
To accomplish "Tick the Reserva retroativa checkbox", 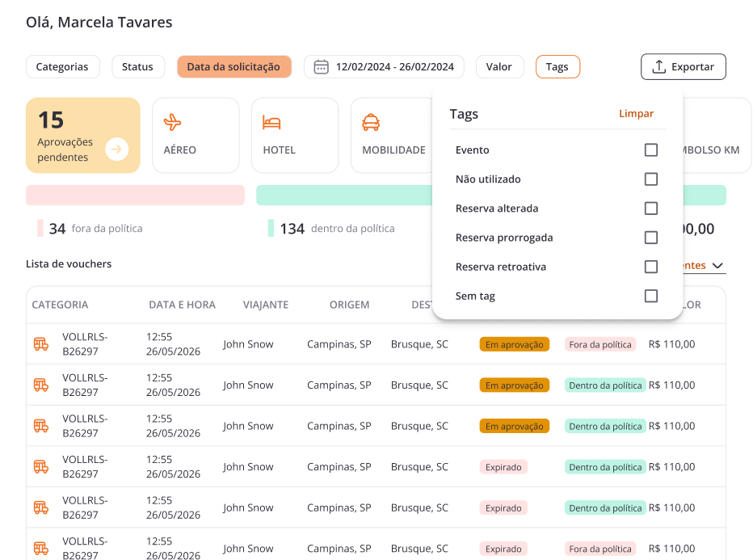I will coord(651,267).
